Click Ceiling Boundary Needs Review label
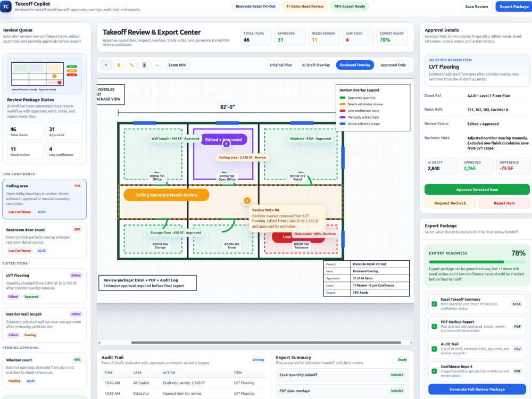This screenshot has height=399, width=532. 166,195
